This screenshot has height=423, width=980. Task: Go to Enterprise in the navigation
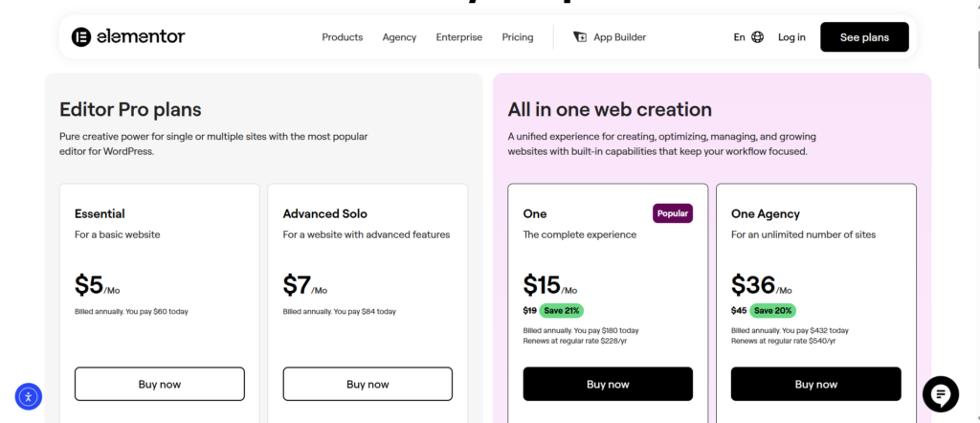(x=459, y=37)
